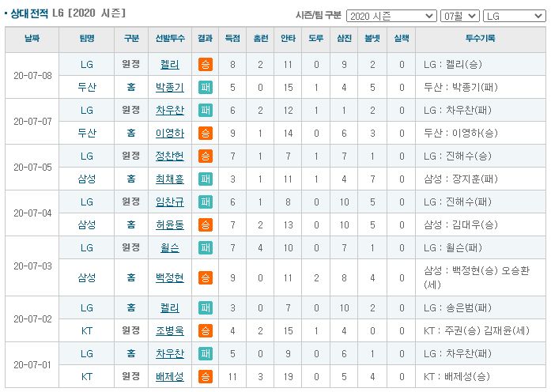
Task: Click the 선발투수 column header
Action: [x=170, y=38]
